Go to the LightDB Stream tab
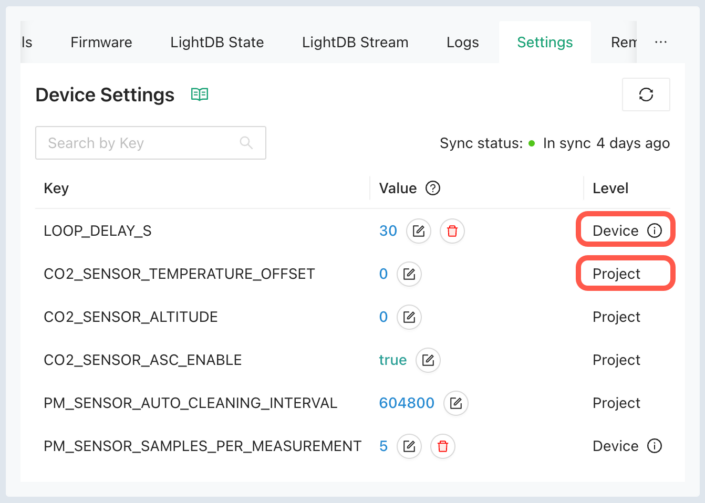This screenshot has width=705, height=503. (355, 42)
